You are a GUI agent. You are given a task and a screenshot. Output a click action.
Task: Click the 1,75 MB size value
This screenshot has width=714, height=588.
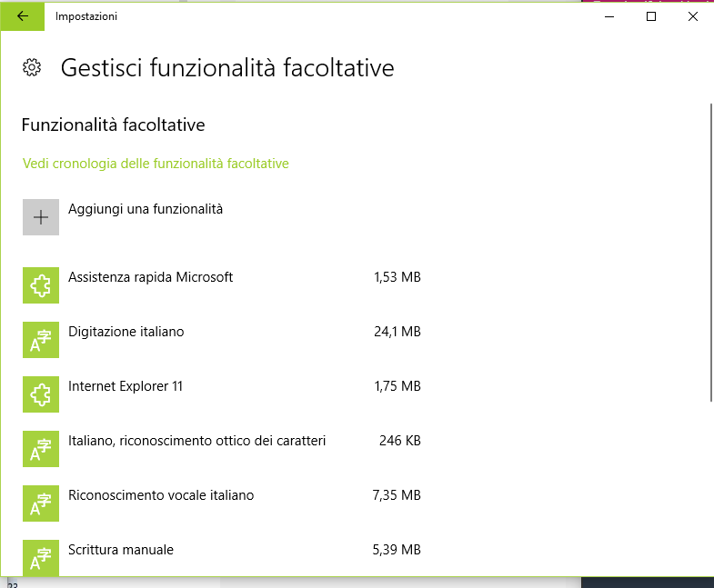(397, 386)
